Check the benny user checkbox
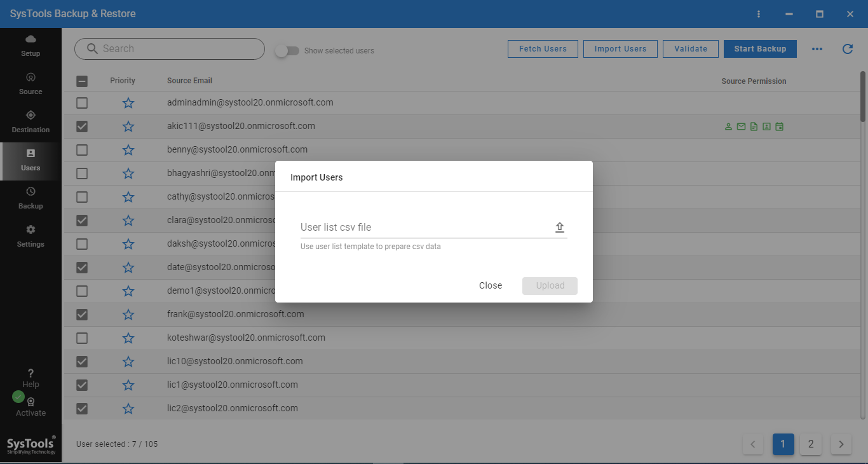Screen dimensions: 868x464 82,150
